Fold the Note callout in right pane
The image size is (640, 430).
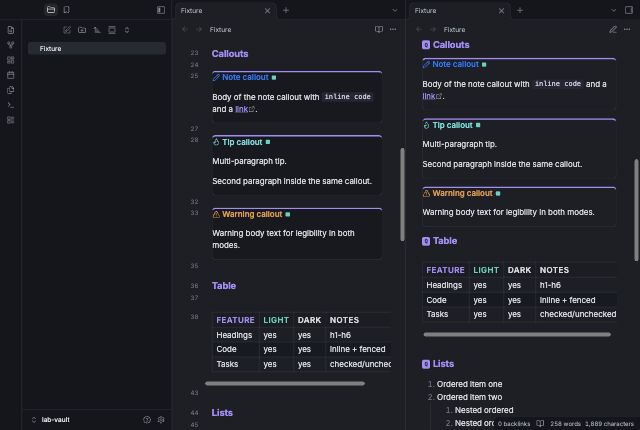click(484, 64)
